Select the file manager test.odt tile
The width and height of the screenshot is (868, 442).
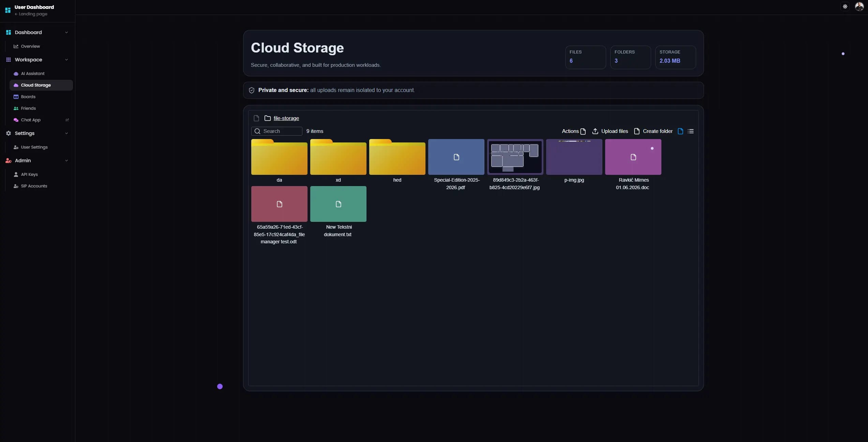pyautogui.click(x=279, y=204)
